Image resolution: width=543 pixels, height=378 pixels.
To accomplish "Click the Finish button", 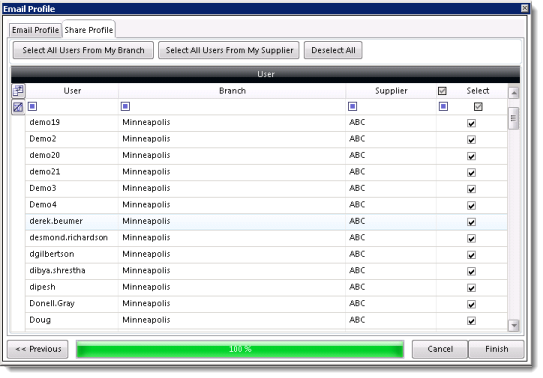I will (496, 349).
